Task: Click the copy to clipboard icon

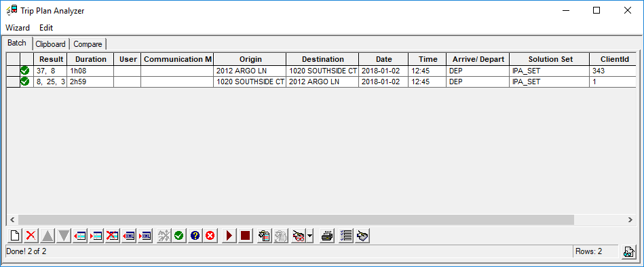Action: tap(264, 236)
